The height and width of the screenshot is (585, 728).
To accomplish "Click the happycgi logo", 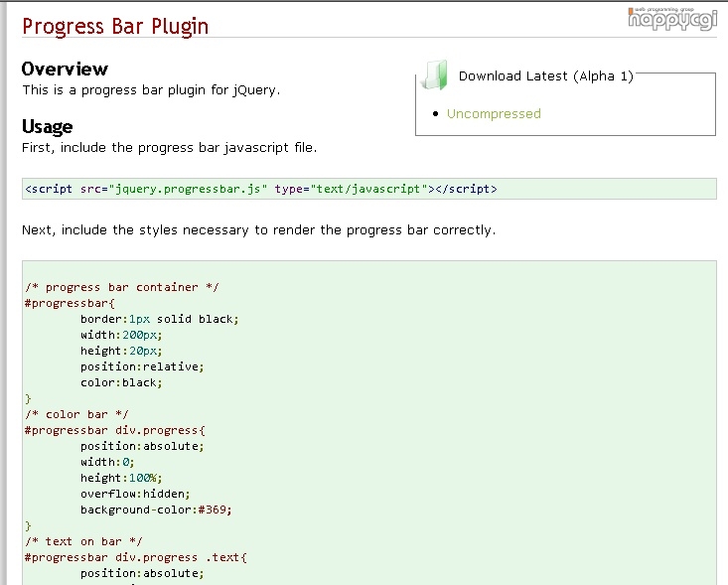I will [671, 19].
